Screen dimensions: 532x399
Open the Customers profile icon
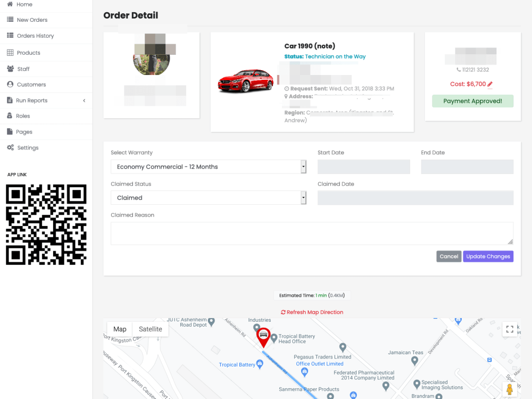[x=11, y=84]
